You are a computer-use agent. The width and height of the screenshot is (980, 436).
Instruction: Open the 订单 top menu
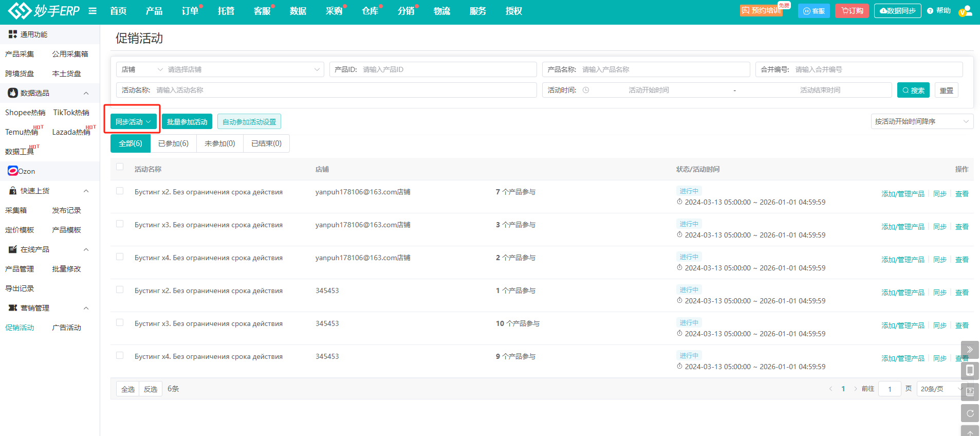[190, 11]
